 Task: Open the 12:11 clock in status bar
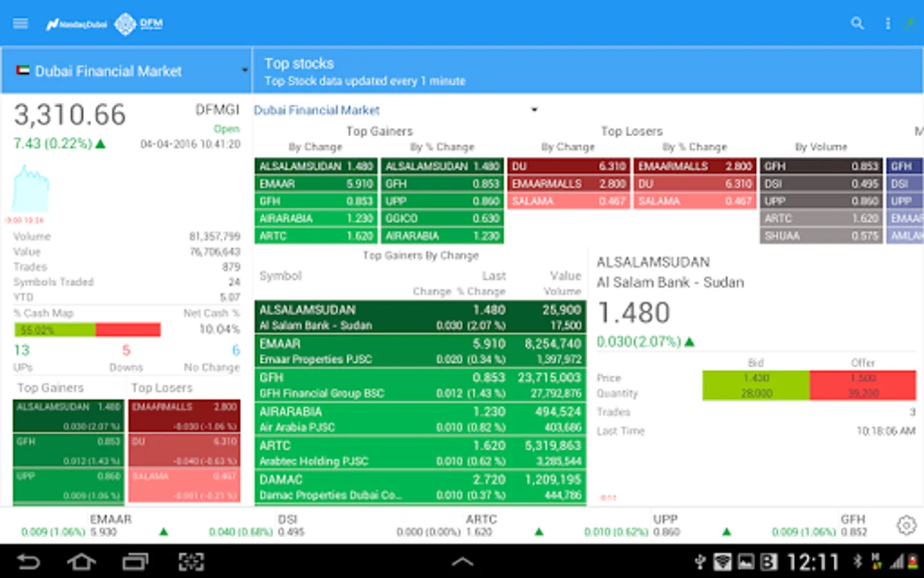tap(813, 563)
